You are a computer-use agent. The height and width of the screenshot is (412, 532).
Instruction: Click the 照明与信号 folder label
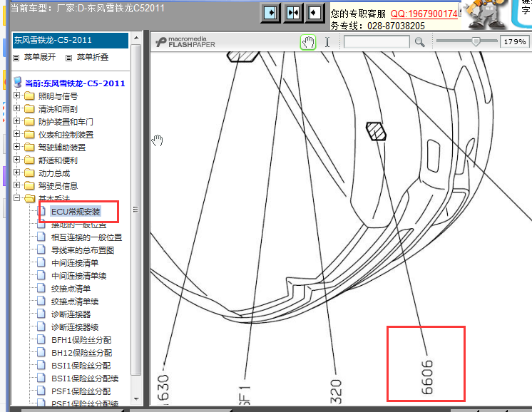point(58,96)
